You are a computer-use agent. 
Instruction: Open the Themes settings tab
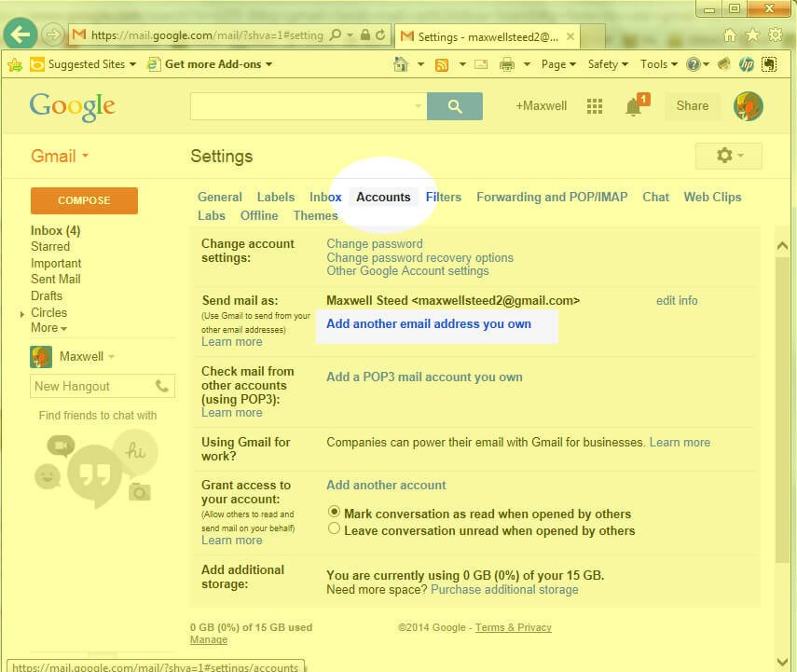tap(315, 215)
